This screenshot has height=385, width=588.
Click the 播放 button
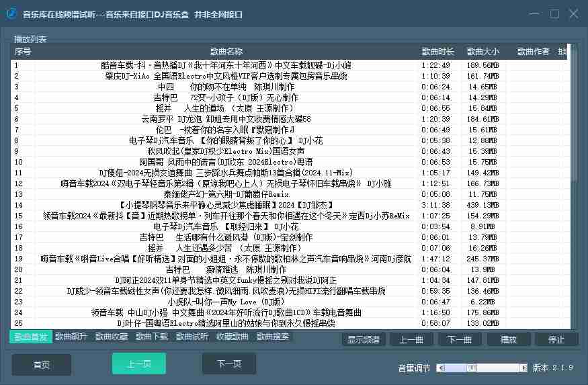[x=508, y=339]
